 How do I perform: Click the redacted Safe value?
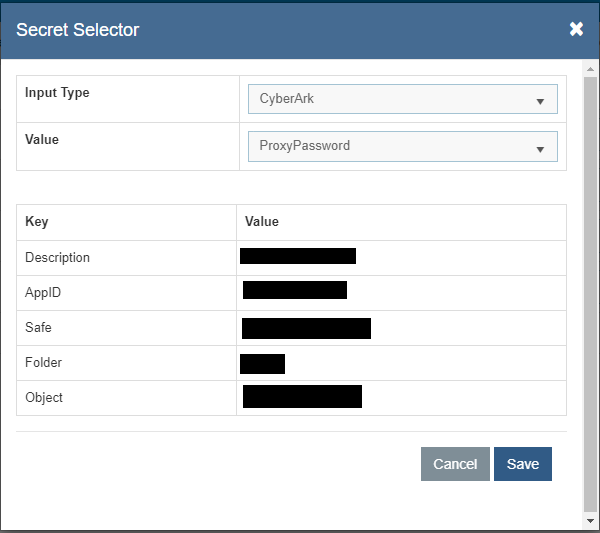pyautogui.click(x=306, y=328)
